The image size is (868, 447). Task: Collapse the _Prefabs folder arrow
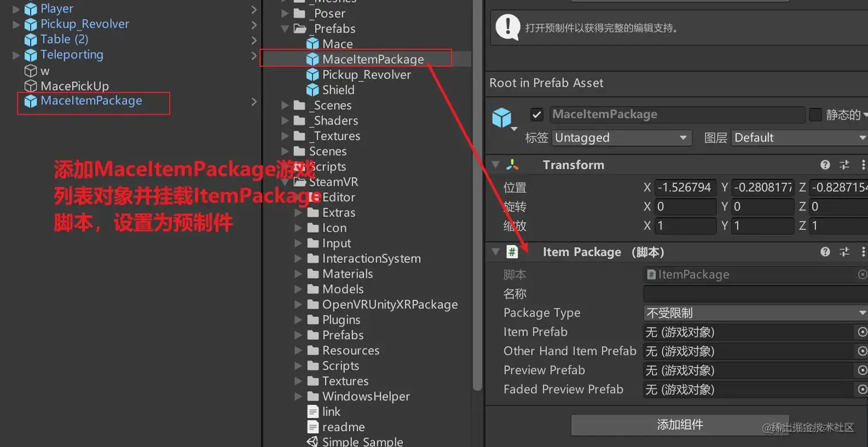pyautogui.click(x=285, y=29)
